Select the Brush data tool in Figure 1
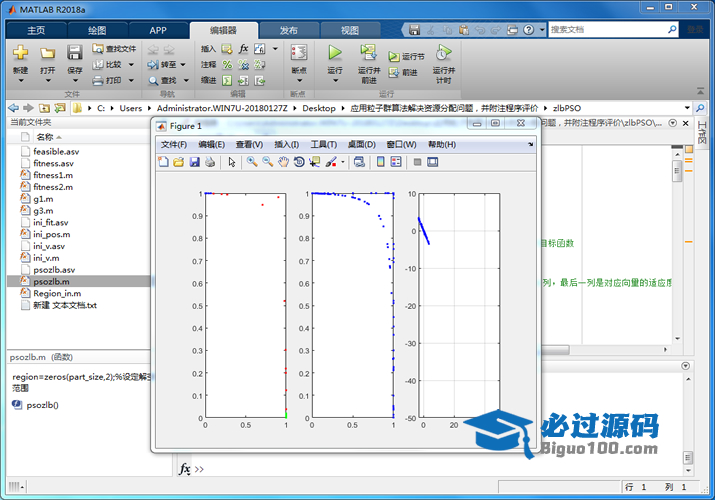The image size is (715, 500). (x=331, y=162)
